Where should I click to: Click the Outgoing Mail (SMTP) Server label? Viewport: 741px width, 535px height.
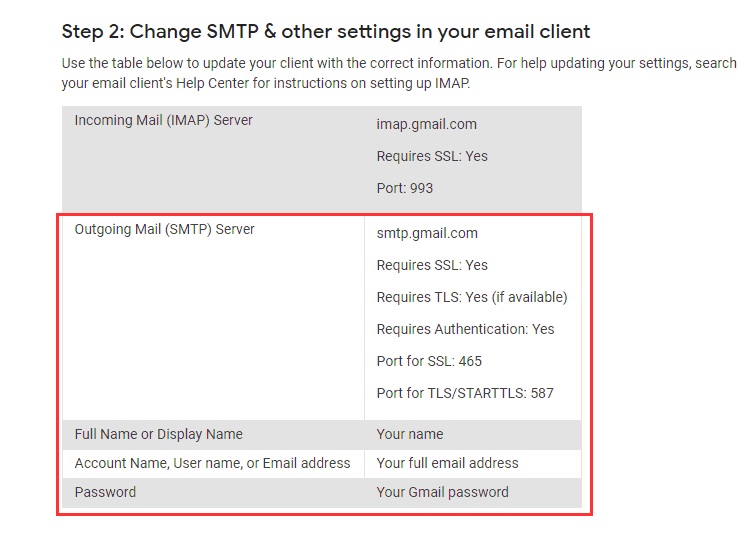coord(164,229)
